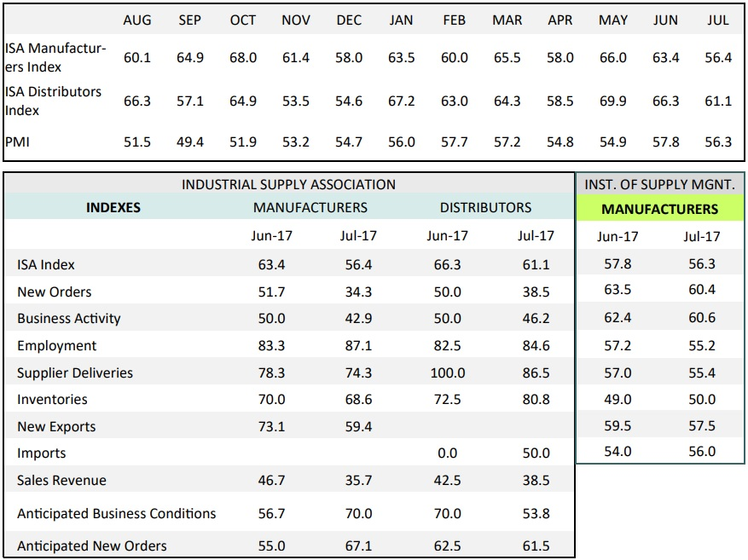Select the Jun-17 header under green Manufacturers
The image size is (748, 560).
click(x=618, y=236)
